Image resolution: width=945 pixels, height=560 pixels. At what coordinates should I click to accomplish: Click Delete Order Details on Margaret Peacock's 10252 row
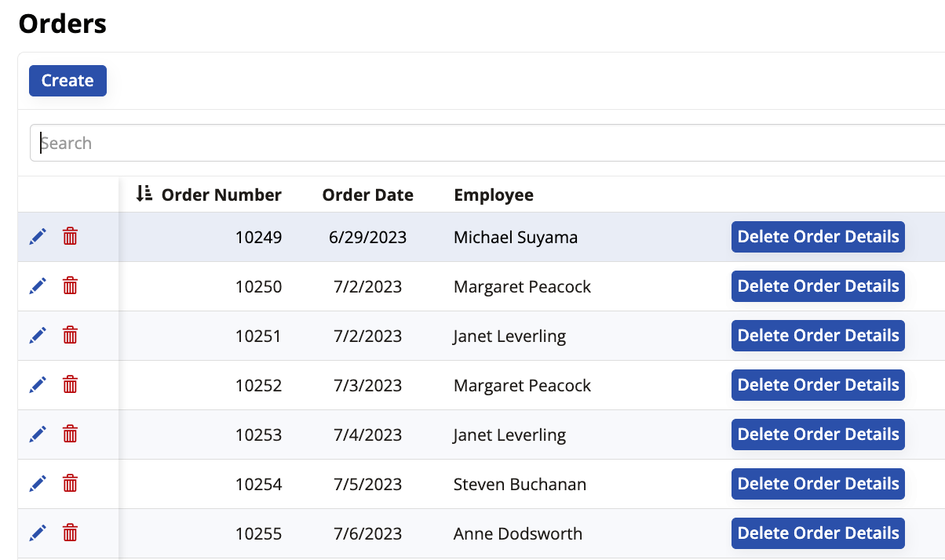click(x=818, y=384)
